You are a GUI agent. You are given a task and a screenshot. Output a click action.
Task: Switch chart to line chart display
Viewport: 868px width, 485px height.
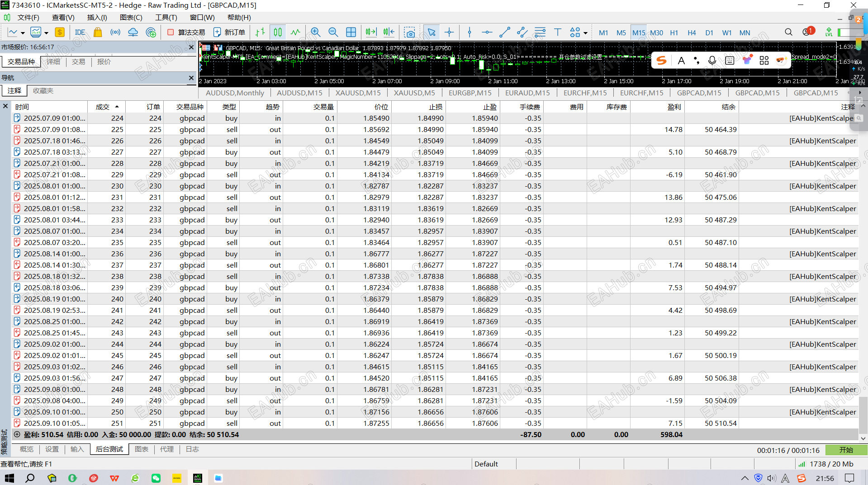(x=295, y=32)
